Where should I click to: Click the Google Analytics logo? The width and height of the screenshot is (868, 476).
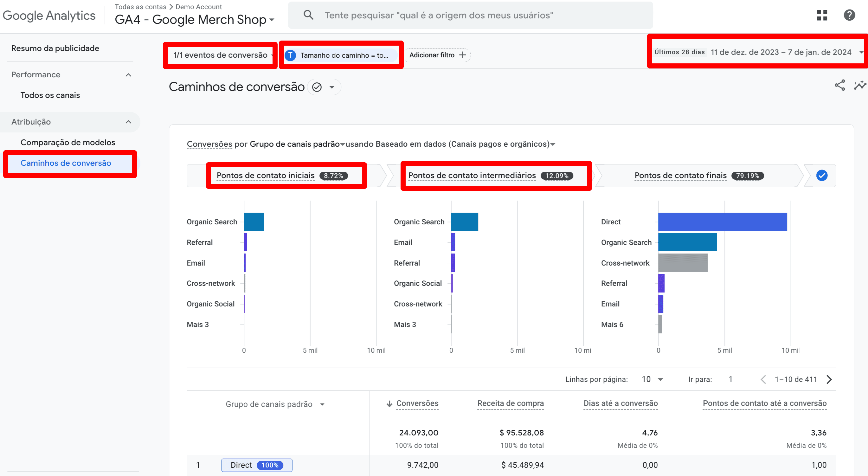49,15
